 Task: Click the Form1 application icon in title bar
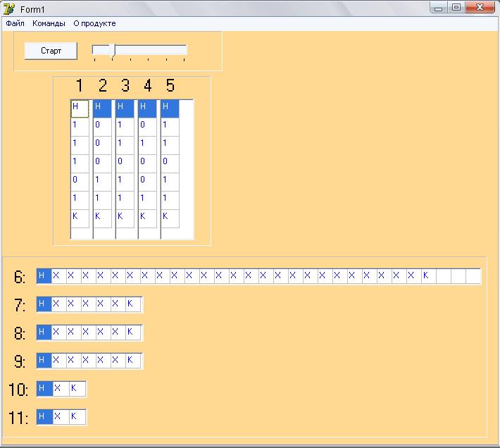[x=9, y=9]
